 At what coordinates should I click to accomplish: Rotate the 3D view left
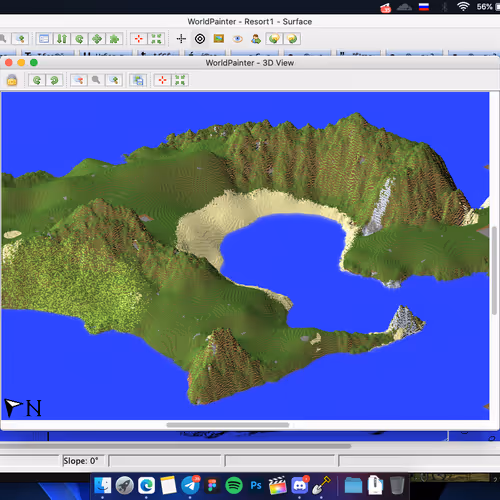point(37,80)
